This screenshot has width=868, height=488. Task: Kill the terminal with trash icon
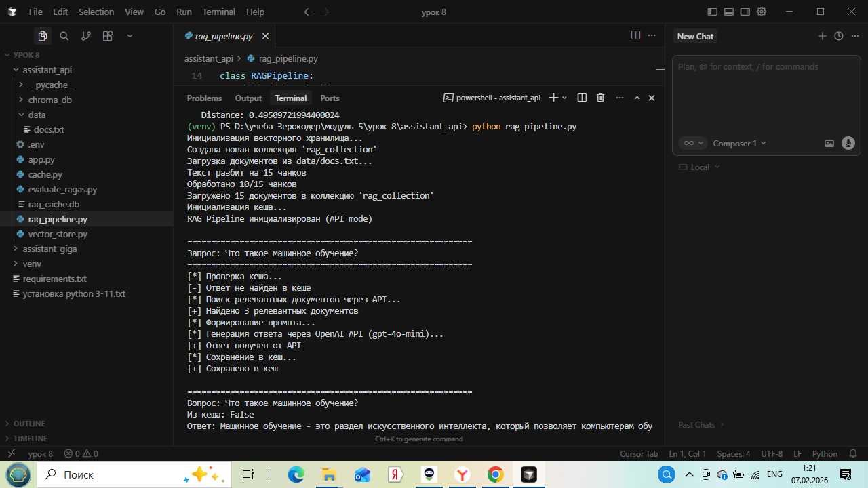tap(600, 98)
